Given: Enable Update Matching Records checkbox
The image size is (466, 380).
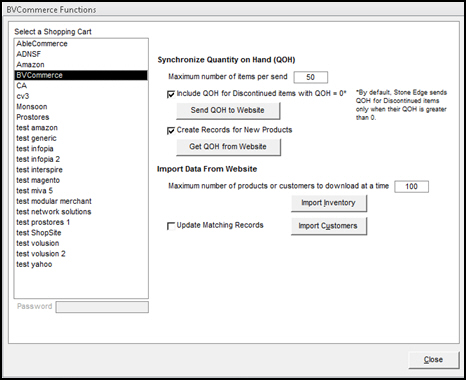Looking at the screenshot, I should 171,226.
